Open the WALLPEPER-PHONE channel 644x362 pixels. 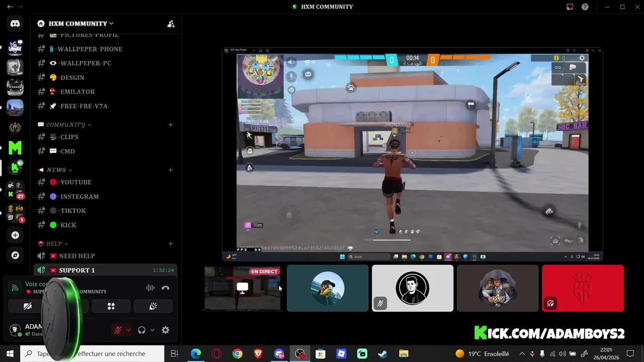pyautogui.click(x=105, y=49)
